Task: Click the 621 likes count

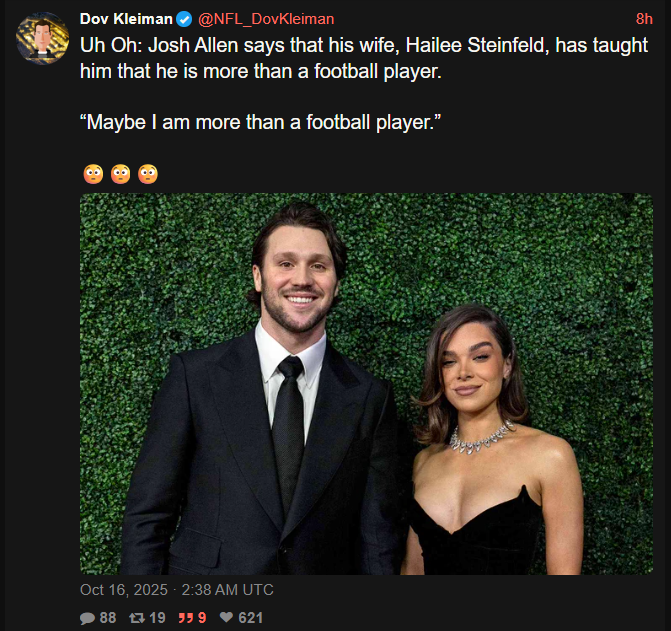Action: coord(251,618)
